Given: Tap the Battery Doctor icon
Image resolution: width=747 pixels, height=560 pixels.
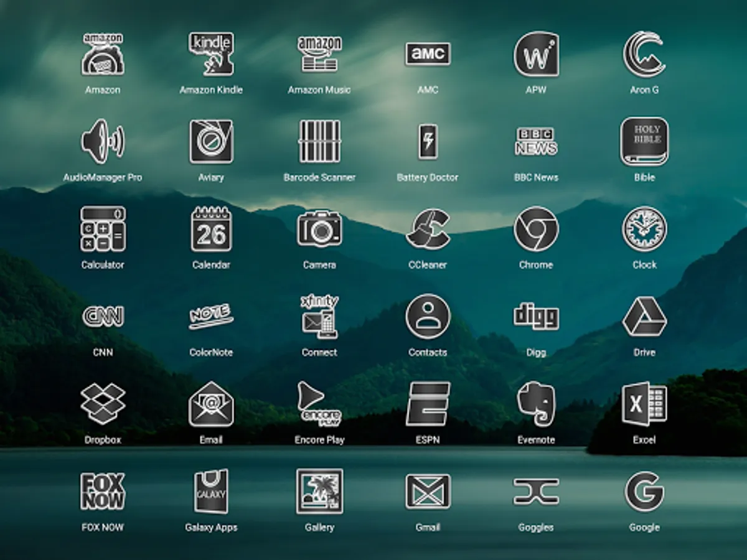Looking at the screenshot, I should (428, 141).
